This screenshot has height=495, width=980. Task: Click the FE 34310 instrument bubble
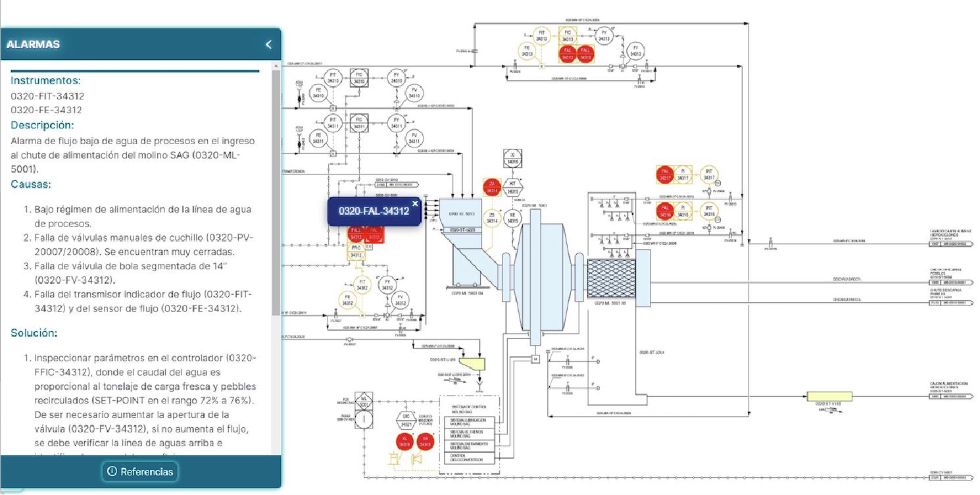(x=318, y=93)
